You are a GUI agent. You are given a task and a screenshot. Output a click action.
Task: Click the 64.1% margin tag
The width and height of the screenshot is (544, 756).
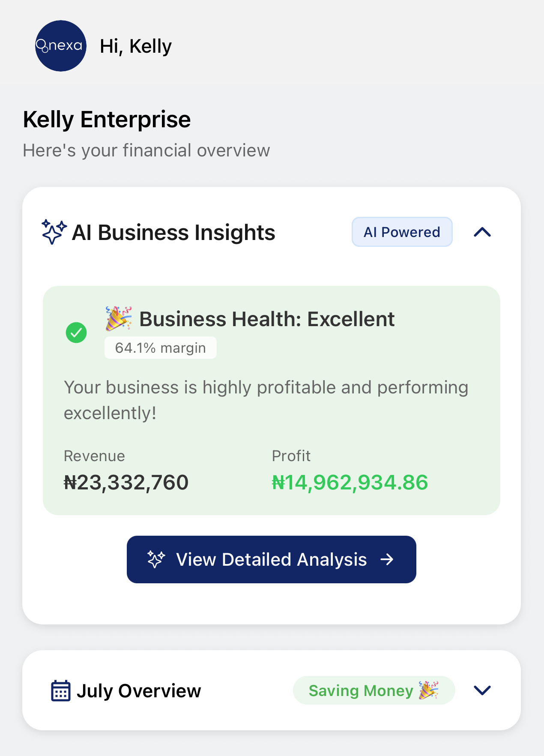pyautogui.click(x=161, y=348)
